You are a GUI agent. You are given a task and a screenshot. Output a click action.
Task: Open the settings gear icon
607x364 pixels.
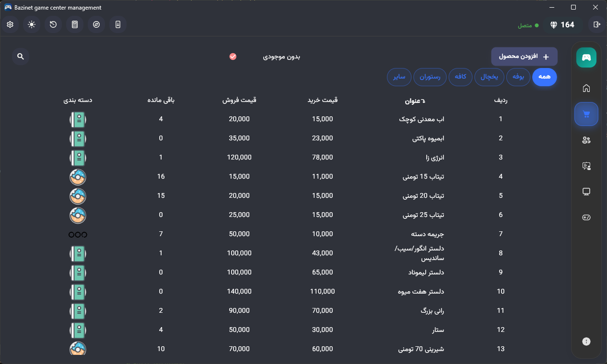10,24
